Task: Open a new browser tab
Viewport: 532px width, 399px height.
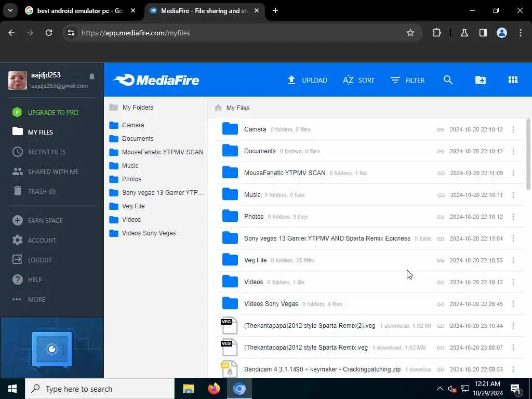Action: click(x=275, y=10)
